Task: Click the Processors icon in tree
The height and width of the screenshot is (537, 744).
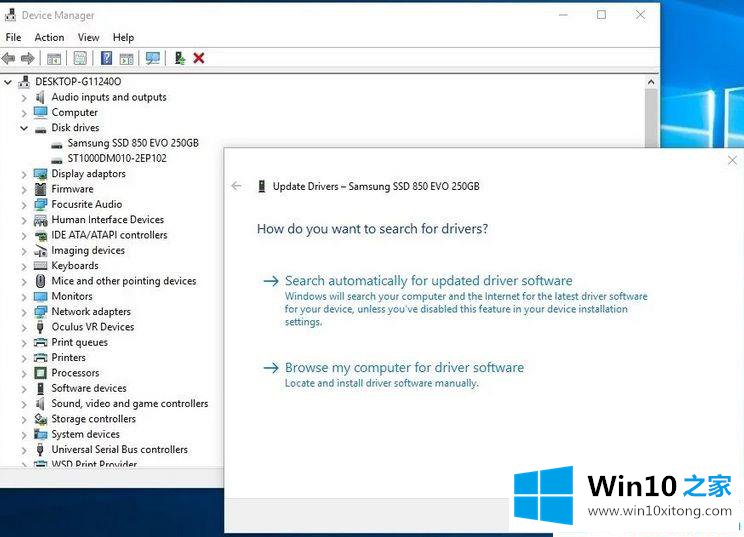Action: 41,373
